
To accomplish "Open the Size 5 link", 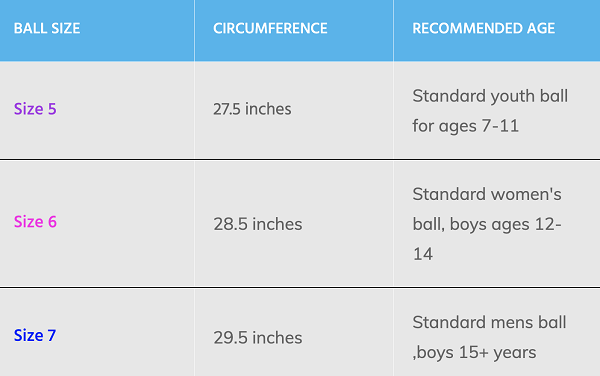I will click(35, 109).
